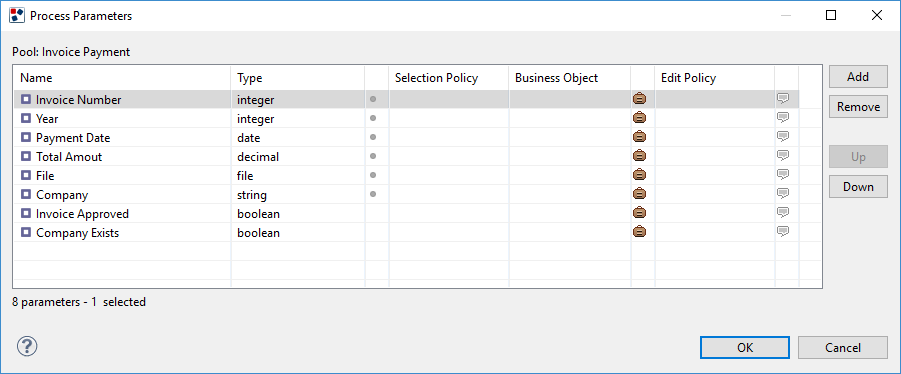Toggle the gray dot next to Invoice Number

pos(373,99)
